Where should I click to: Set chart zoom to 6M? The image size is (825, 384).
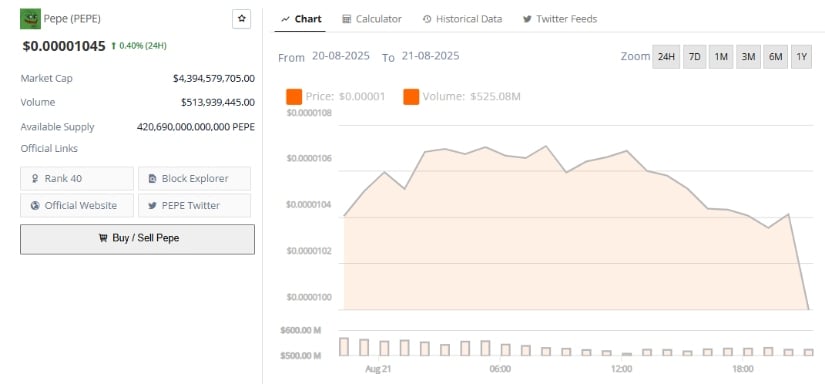776,57
